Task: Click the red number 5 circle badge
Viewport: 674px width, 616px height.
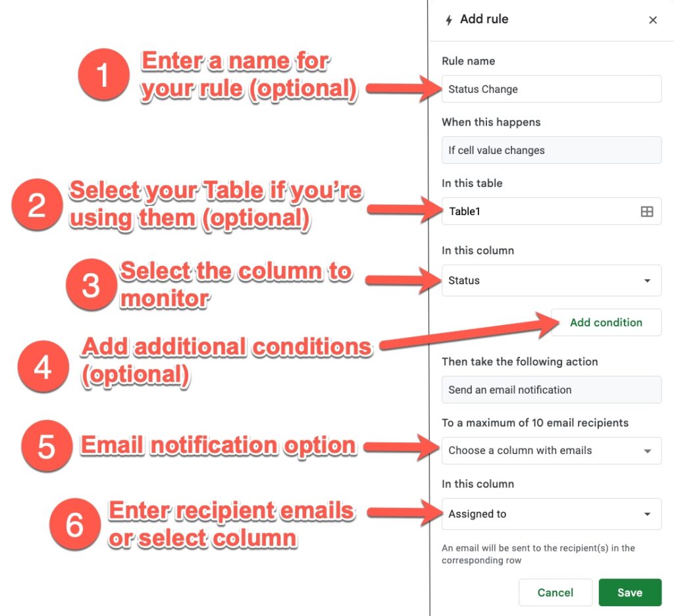Action: tap(46, 447)
